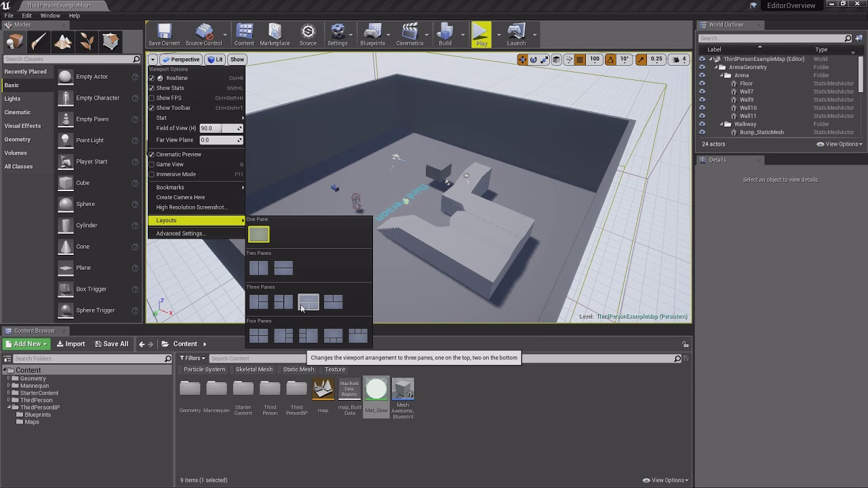Expand the Mannequin folder in tree

pos(9,386)
